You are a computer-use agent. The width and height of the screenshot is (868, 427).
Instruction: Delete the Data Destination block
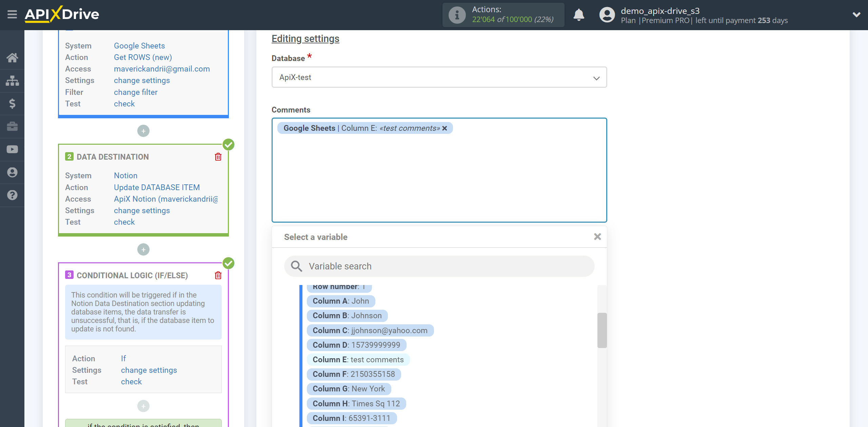click(218, 157)
